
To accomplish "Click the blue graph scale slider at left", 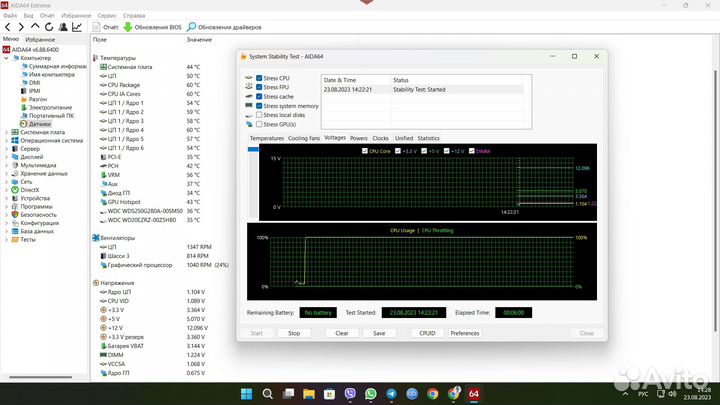I will click(253, 149).
